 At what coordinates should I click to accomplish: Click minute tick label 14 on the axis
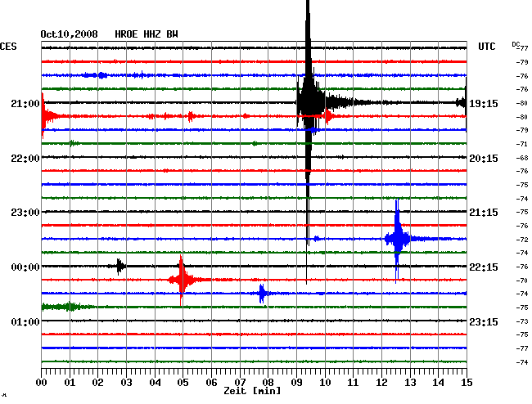438,383
